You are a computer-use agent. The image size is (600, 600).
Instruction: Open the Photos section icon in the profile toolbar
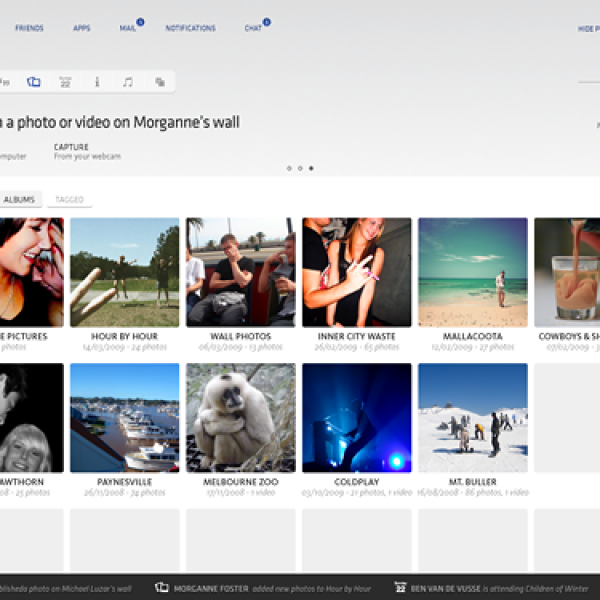pyautogui.click(x=34, y=82)
